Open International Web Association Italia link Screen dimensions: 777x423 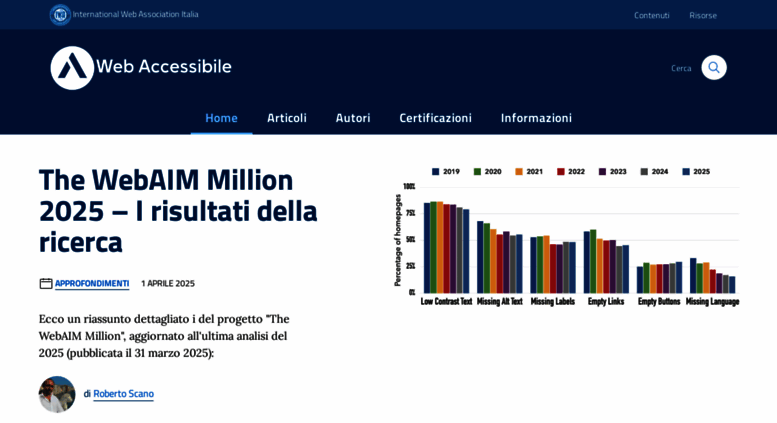(x=135, y=14)
